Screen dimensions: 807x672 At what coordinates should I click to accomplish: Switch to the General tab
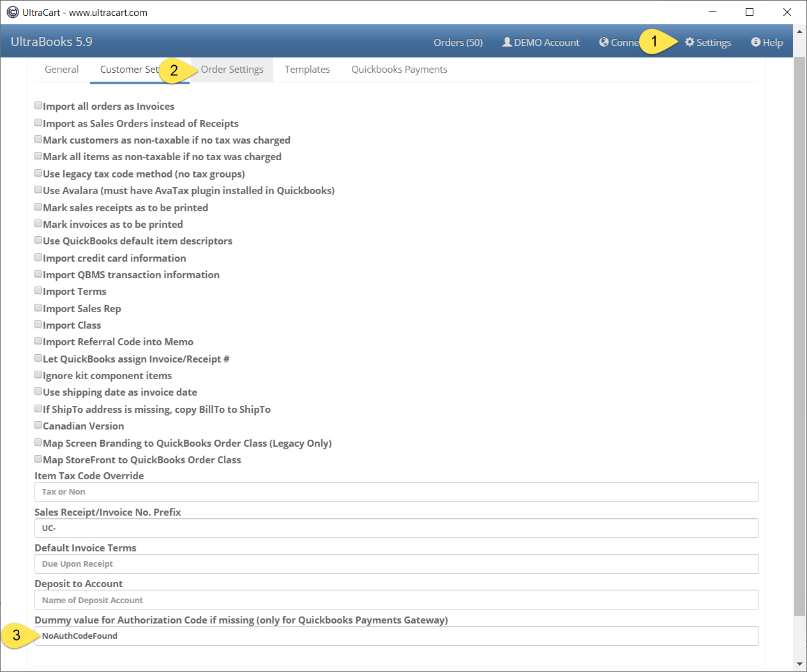[62, 70]
